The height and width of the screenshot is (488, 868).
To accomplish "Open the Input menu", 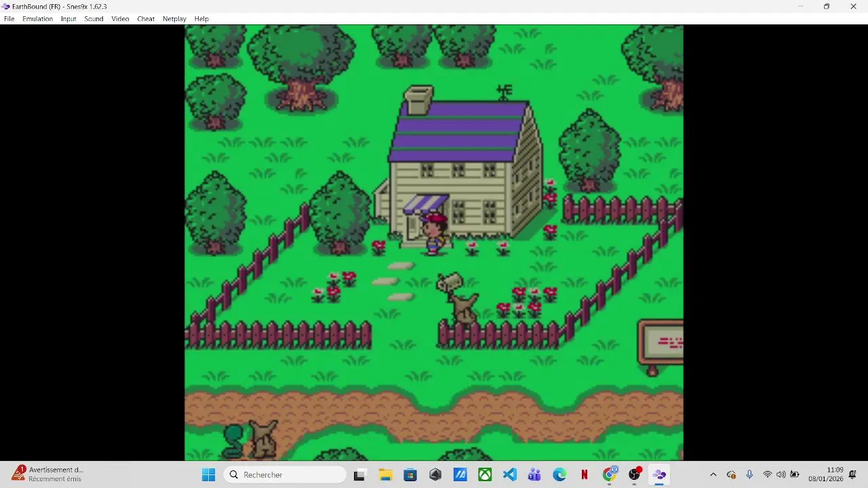I will click(68, 19).
